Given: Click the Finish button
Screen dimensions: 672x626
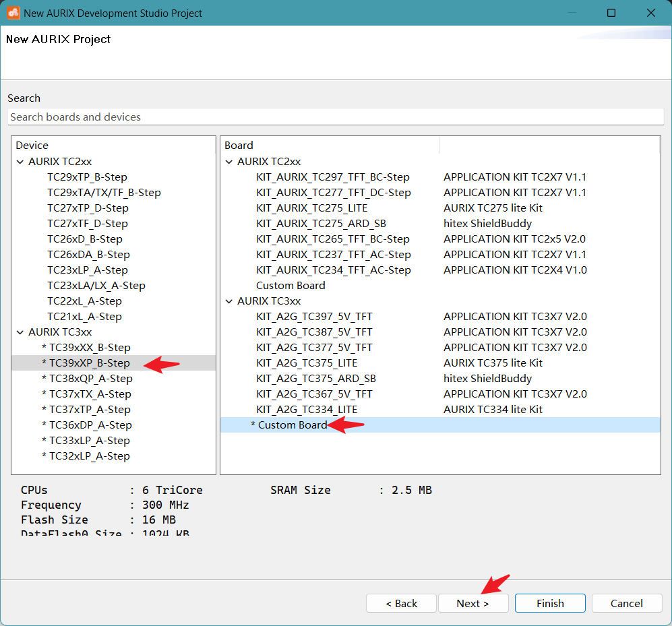Looking at the screenshot, I should coord(550,603).
